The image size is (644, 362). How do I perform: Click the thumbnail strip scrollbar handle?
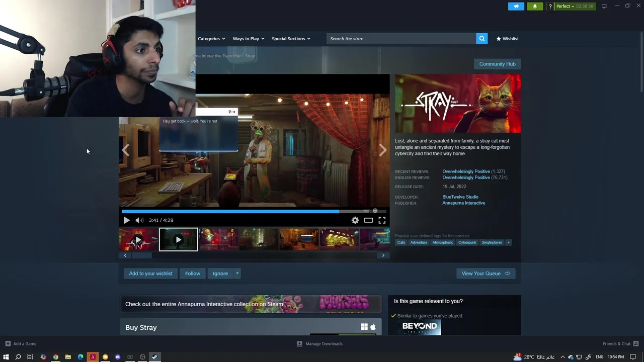(141, 255)
